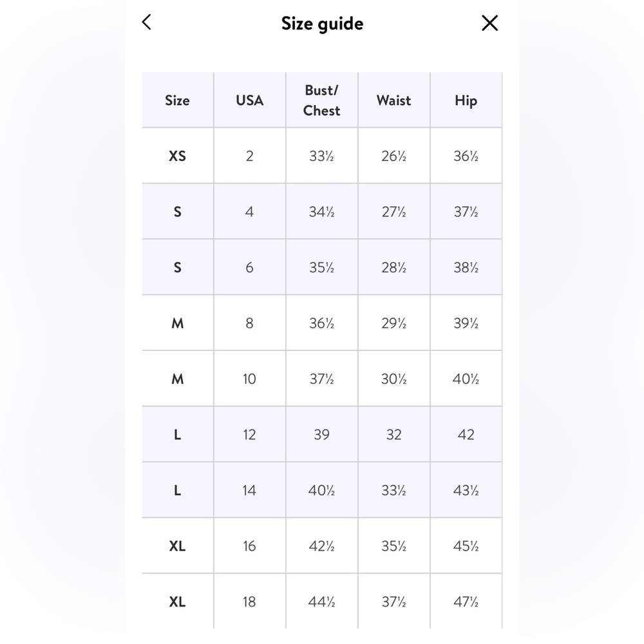Select the Size column header
The width and height of the screenshot is (644, 644).
tap(178, 100)
